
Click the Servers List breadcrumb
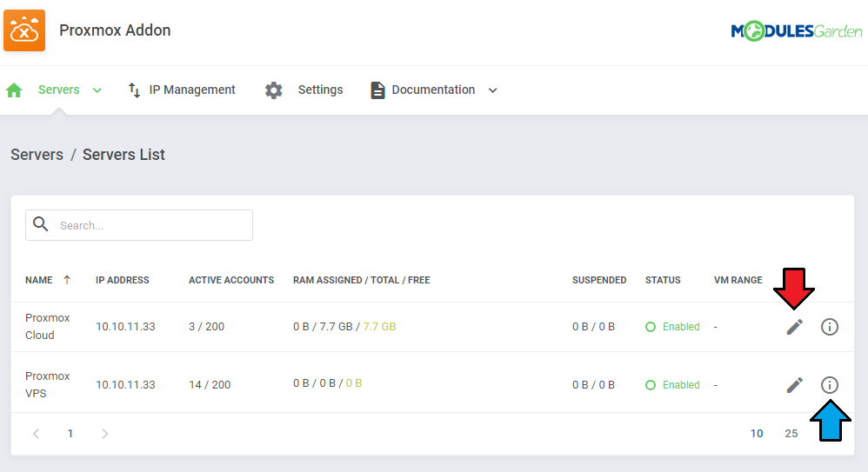point(124,155)
